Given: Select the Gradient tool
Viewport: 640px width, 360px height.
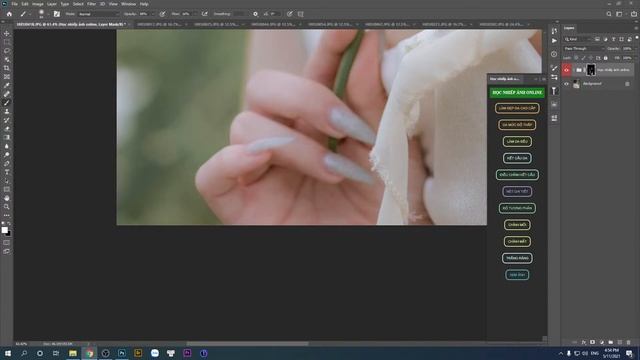Looking at the screenshot, I should coord(7,138).
